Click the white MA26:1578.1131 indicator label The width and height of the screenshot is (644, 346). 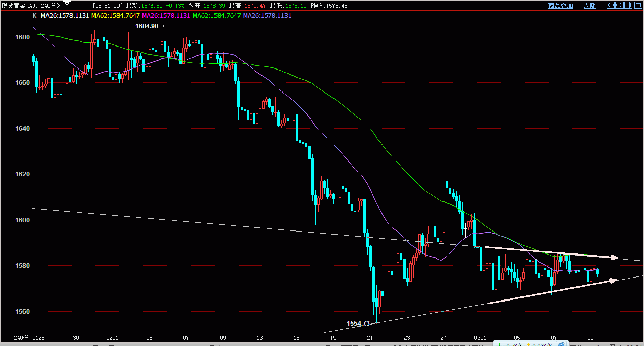click(65, 16)
